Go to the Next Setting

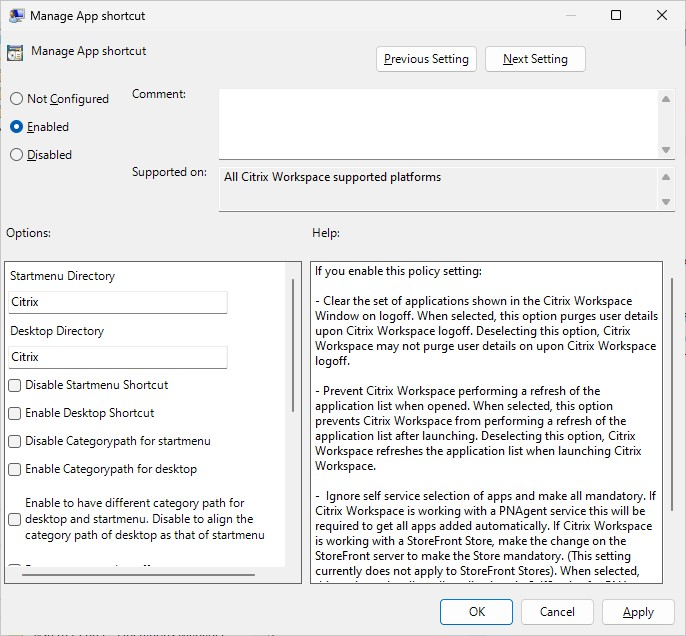pos(535,59)
